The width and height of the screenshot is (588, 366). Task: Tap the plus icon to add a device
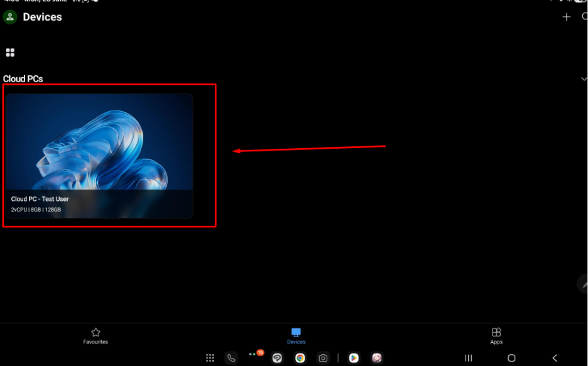pos(566,17)
